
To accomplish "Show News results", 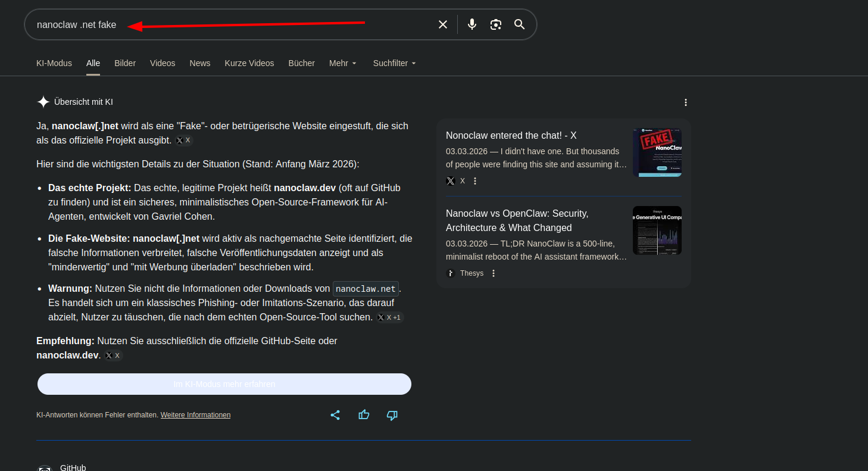I will click(200, 63).
